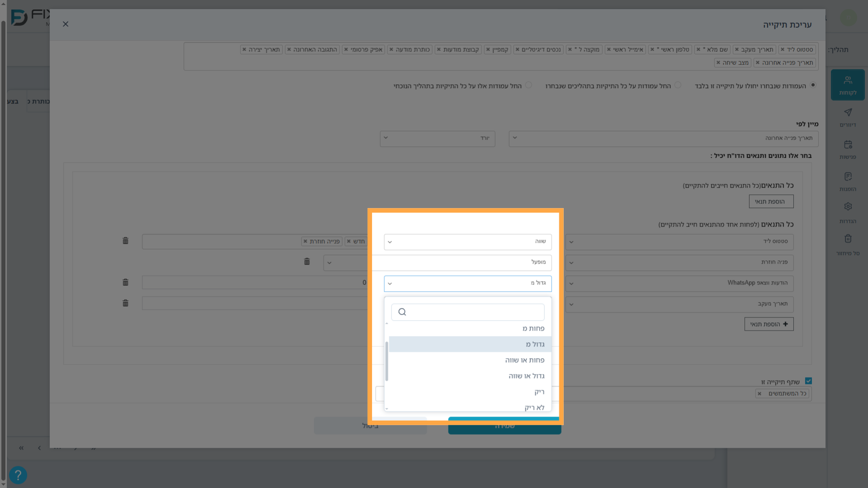
Task: Click the columns tag selection box
Action: tap(501, 57)
